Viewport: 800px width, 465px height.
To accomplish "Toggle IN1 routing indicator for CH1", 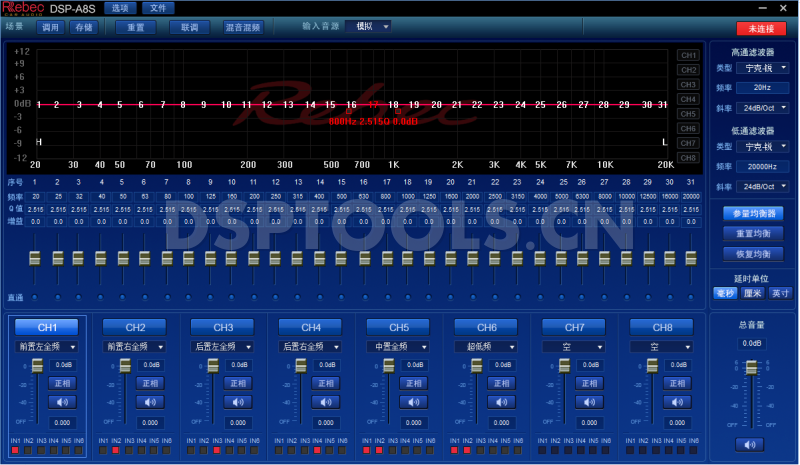I will coord(15,450).
